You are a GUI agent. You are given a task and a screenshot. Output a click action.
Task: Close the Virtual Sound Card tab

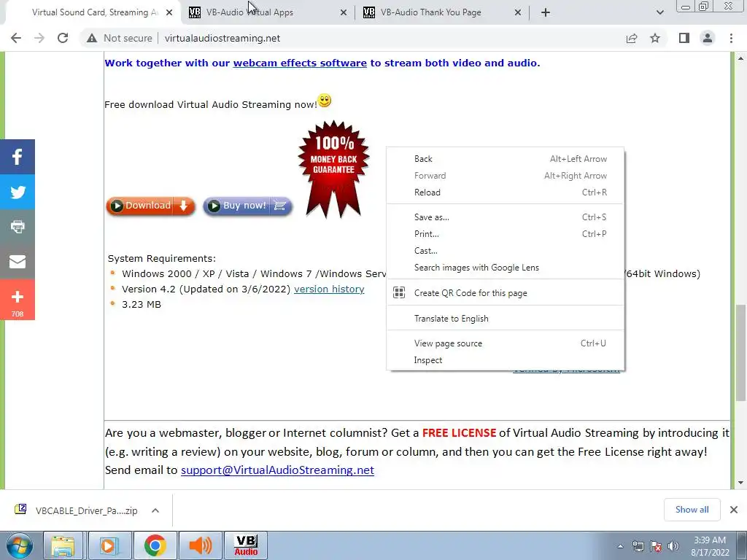pos(169,13)
